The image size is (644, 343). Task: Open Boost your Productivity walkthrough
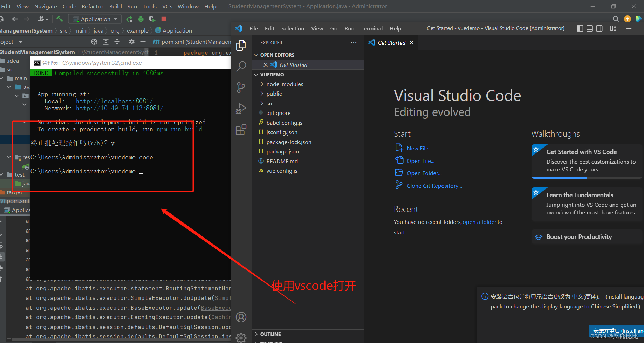[588, 237]
